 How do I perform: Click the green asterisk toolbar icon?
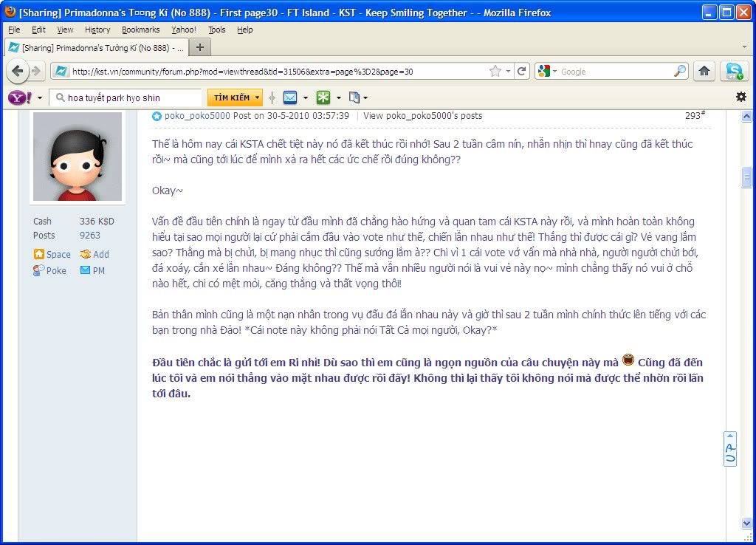(323, 97)
